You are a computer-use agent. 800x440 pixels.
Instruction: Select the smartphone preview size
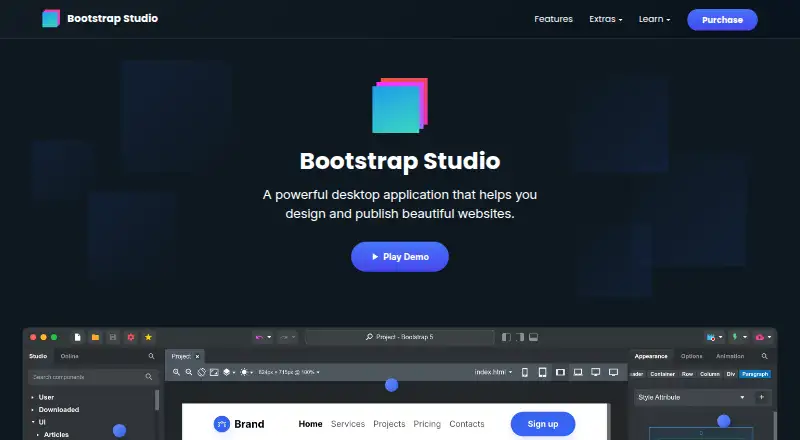[x=524, y=372]
